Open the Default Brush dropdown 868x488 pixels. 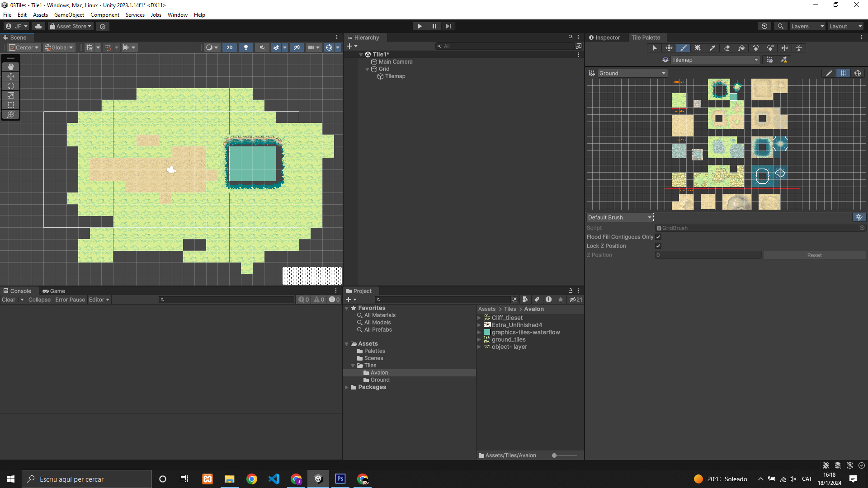[x=619, y=217]
